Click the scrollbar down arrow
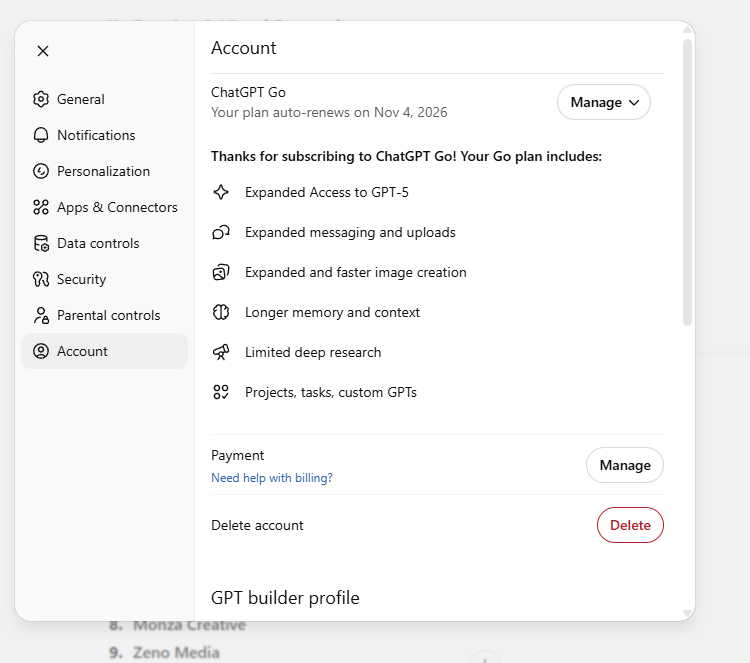This screenshot has height=663, width=750. pos(687,613)
